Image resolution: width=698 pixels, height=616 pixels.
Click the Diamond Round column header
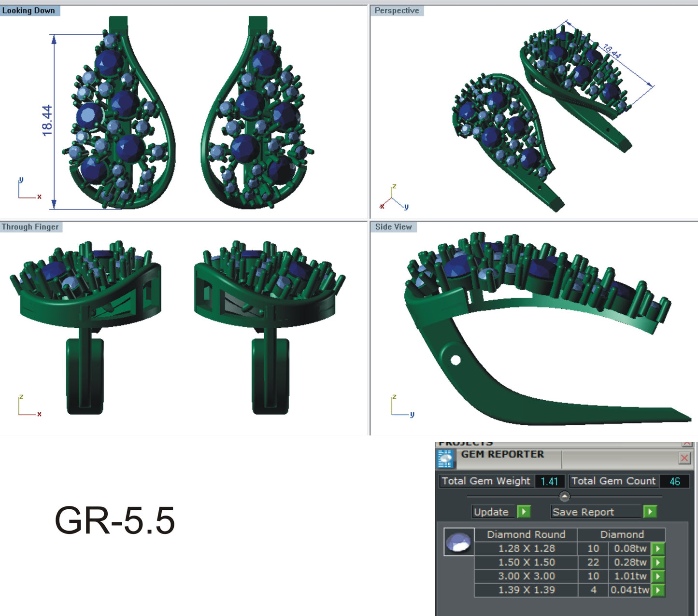pos(526,534)
